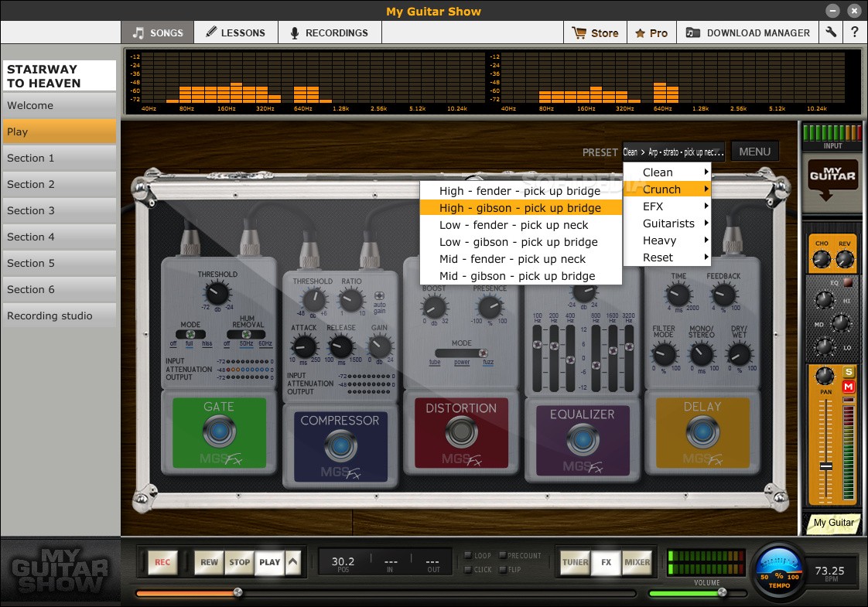Click the Distortion BOOST knob
This screenshot has width=868, height=607.
(434, 306)
